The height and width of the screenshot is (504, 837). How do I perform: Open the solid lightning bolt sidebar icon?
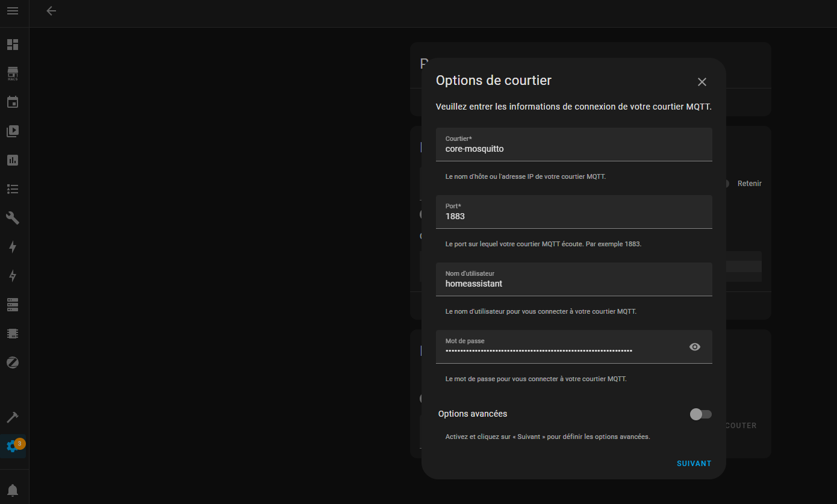[13, 247]
